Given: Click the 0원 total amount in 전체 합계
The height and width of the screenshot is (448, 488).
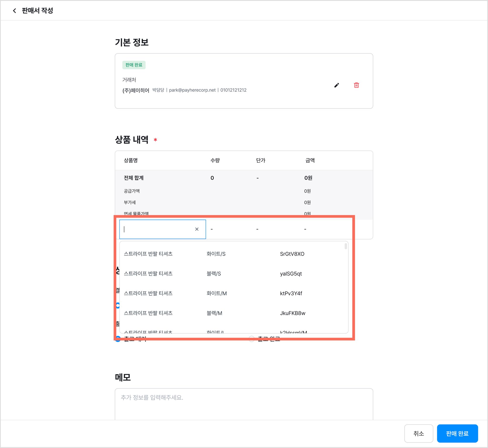Looking at the screenshot, I should point(308,178).
